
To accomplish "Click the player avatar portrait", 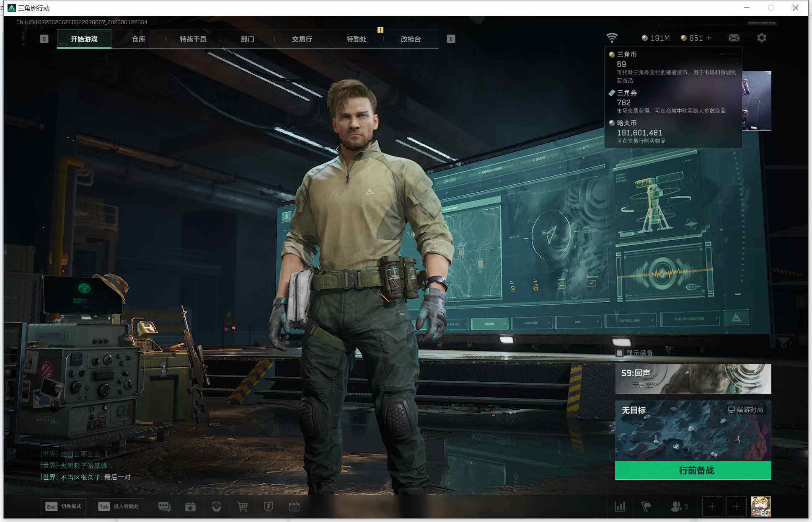I will click(760, 507).
